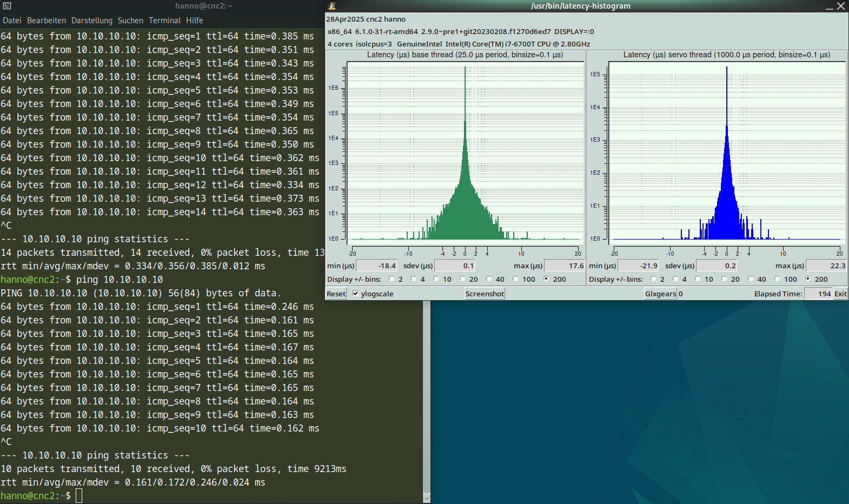Click the Screenshot button

(485, 294)
